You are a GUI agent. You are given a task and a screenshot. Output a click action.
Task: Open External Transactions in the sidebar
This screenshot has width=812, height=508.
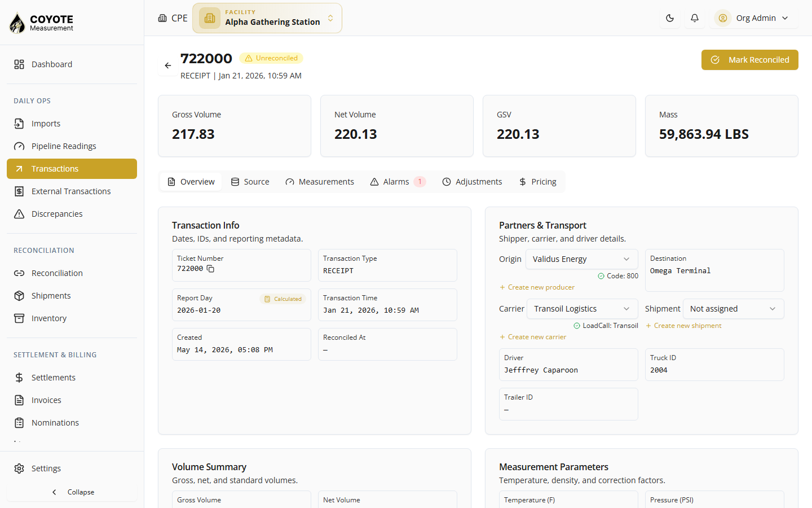point(72,191)
